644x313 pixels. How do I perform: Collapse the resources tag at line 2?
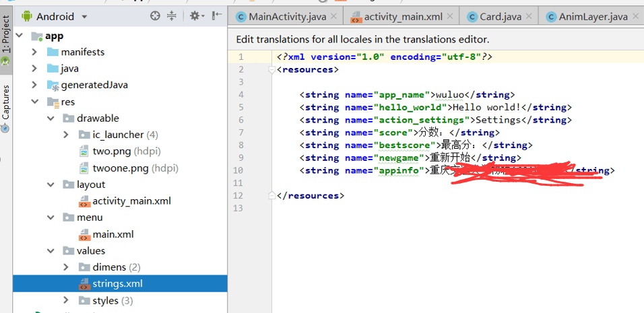271,70
